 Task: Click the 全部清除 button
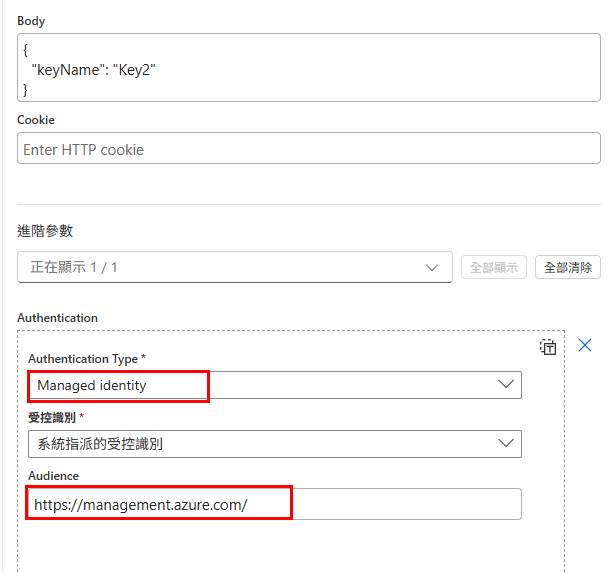tap(568, 267)
